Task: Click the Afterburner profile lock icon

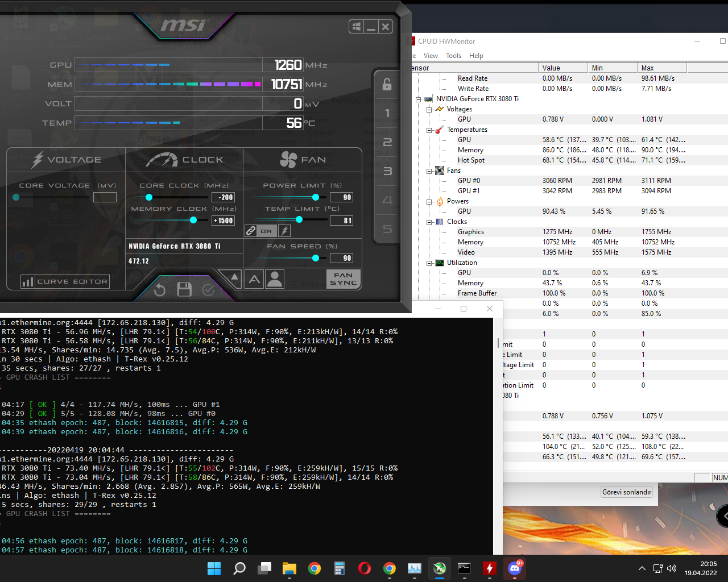Action: click(387, 84)
